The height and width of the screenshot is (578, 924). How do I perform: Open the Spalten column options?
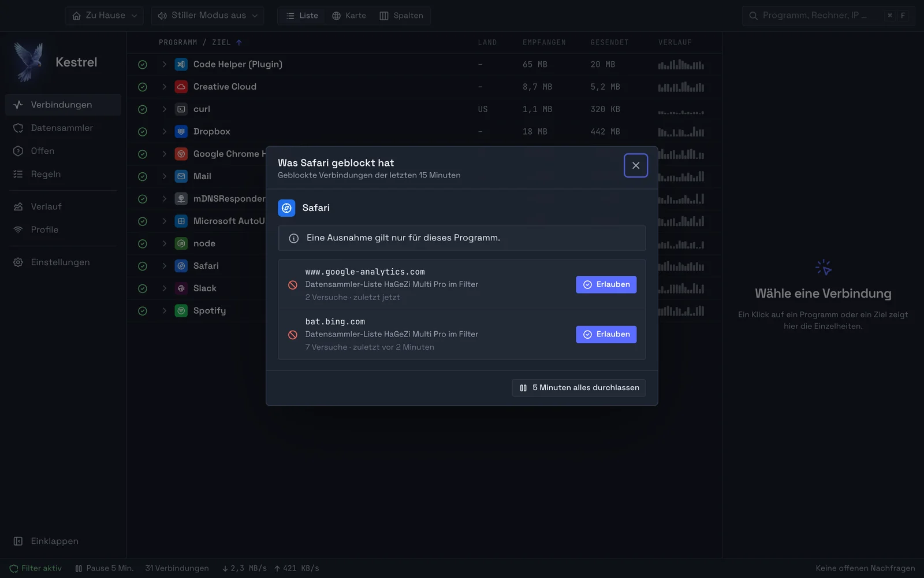pyautogui.click(x=401, y=16)
